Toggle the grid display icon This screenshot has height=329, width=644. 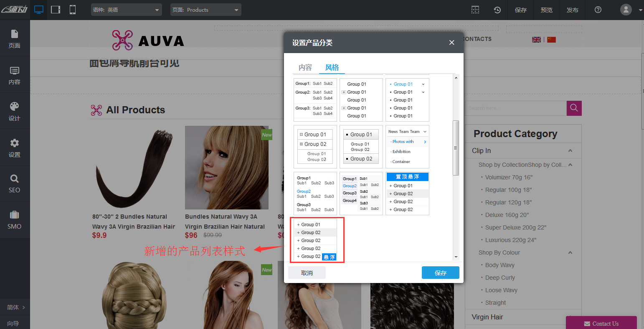coord(475,10)
